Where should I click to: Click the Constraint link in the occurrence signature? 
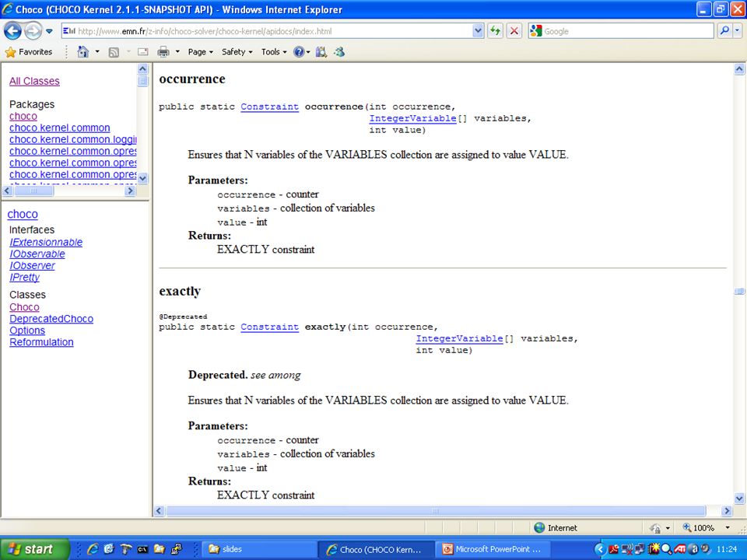(x=270, y=107)
